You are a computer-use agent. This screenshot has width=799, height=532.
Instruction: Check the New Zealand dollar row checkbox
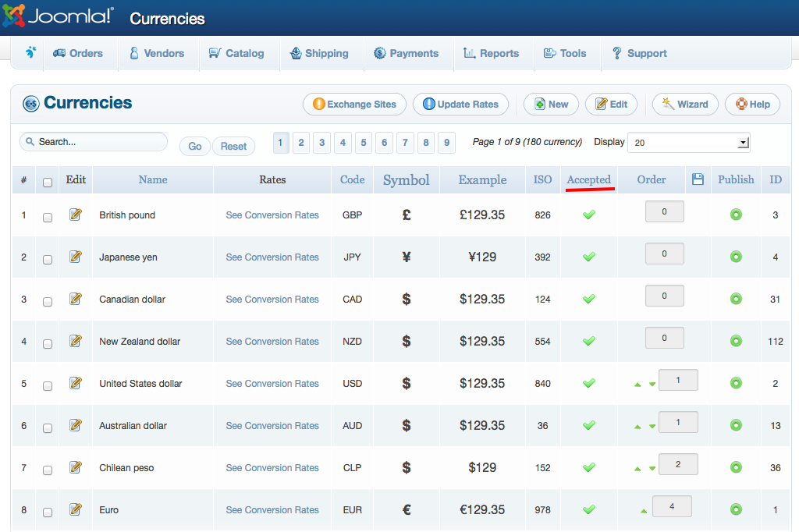tap(48, 344)
